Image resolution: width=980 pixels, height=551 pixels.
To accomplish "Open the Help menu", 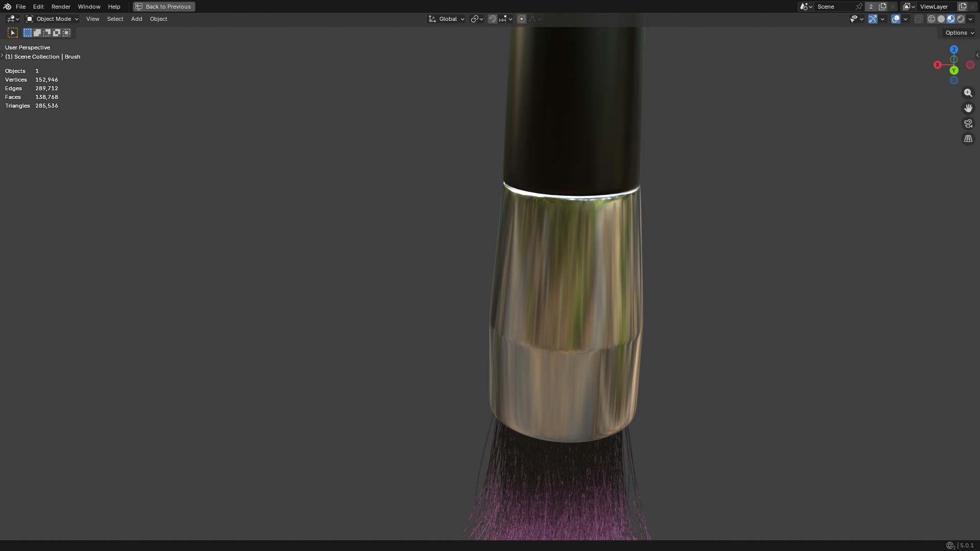I will click(114, 7).
